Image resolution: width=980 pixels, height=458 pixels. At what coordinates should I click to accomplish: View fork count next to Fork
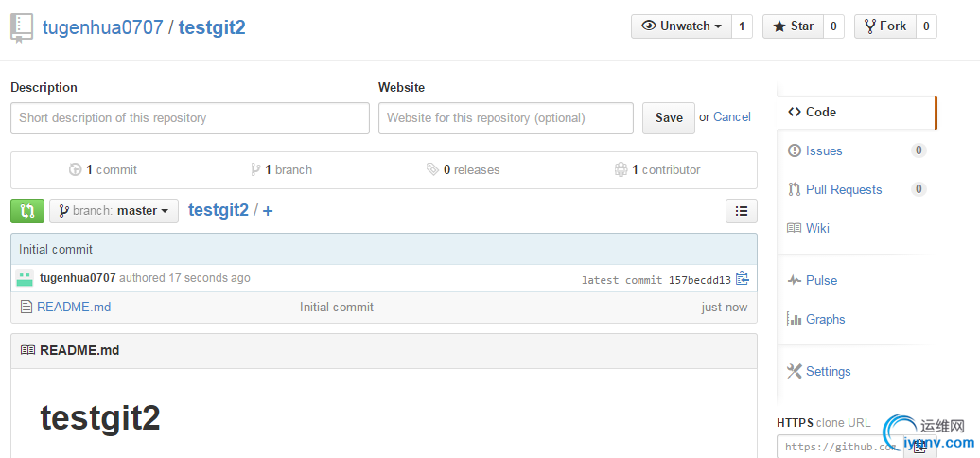point(926,26)
